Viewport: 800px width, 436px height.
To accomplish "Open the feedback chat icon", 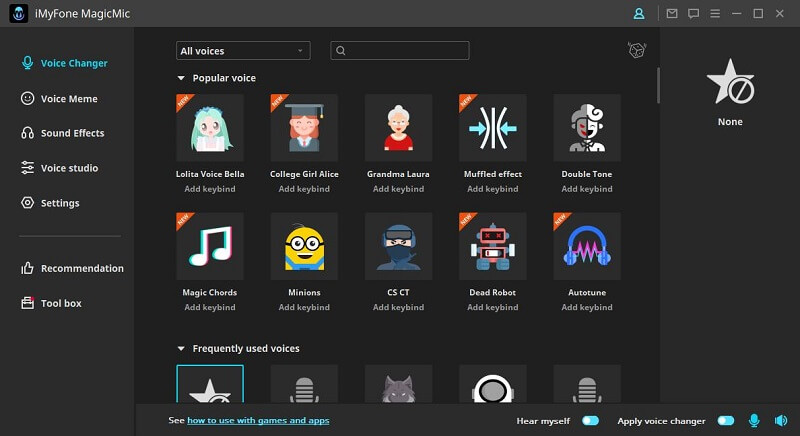I will point(693,14).
